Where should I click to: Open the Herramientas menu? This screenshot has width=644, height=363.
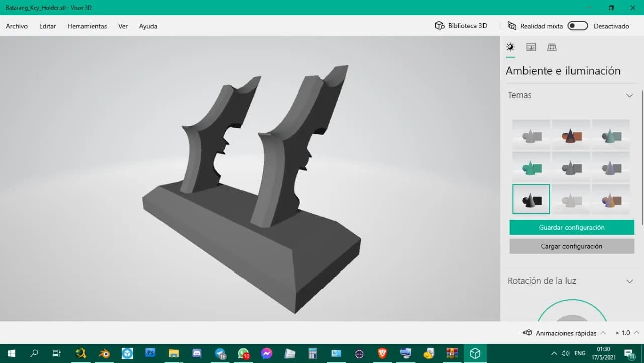click(x=87, y=26)
